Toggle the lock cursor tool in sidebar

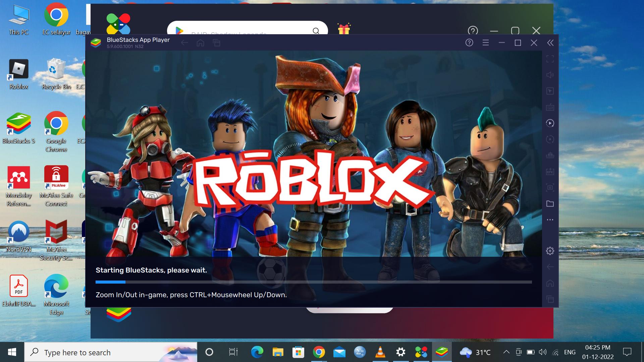tap(550, 91)
